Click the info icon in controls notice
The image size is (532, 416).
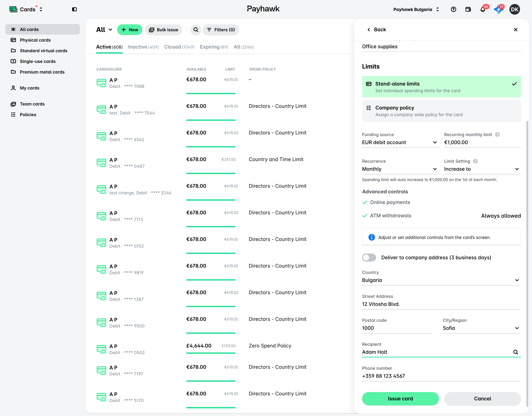click(x=371, y=237)
